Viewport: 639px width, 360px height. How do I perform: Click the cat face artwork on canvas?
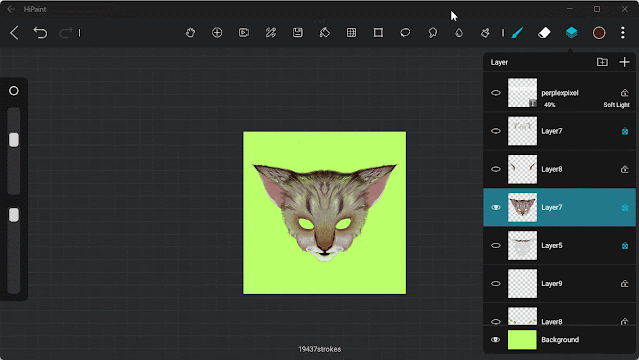tap(324, 212)
